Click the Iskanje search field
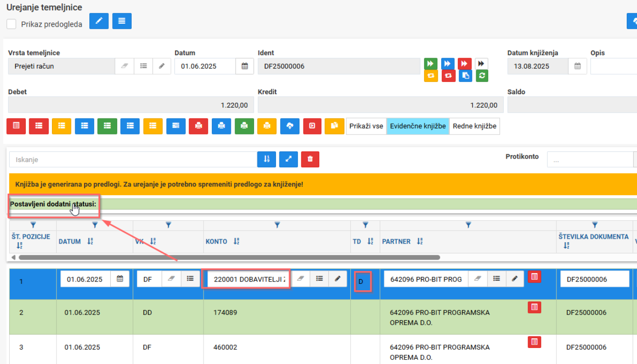Viewport: 637px width, 364px height. point(133,159)
